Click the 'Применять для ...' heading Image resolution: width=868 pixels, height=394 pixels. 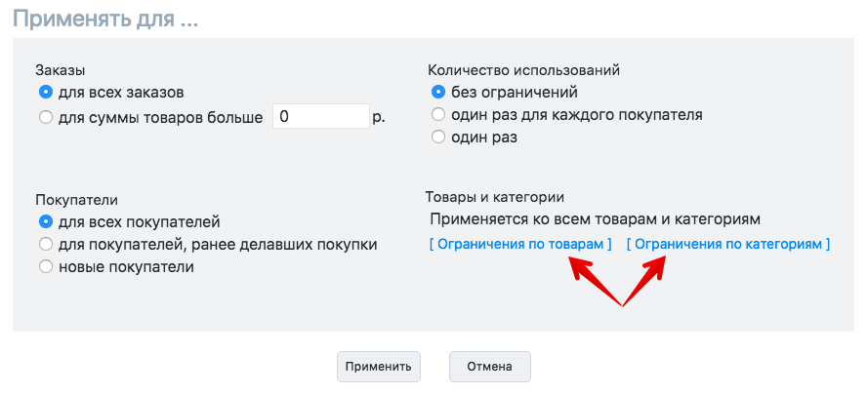coord(105,20)
